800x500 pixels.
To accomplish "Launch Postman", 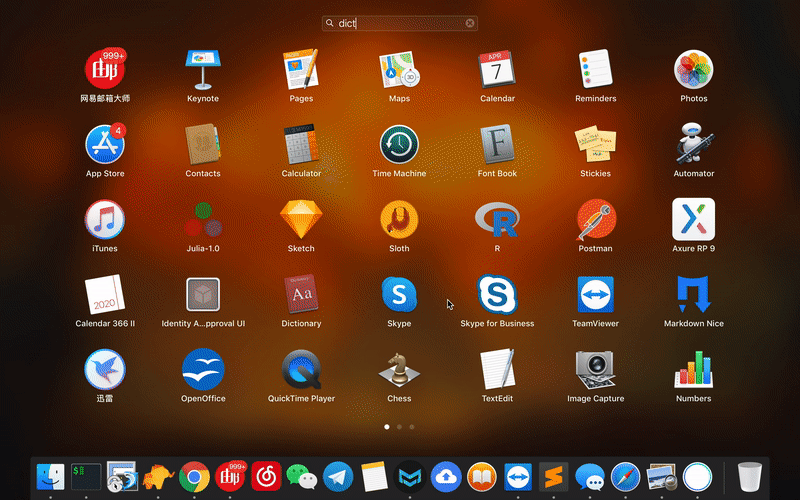I will [595, 219].
